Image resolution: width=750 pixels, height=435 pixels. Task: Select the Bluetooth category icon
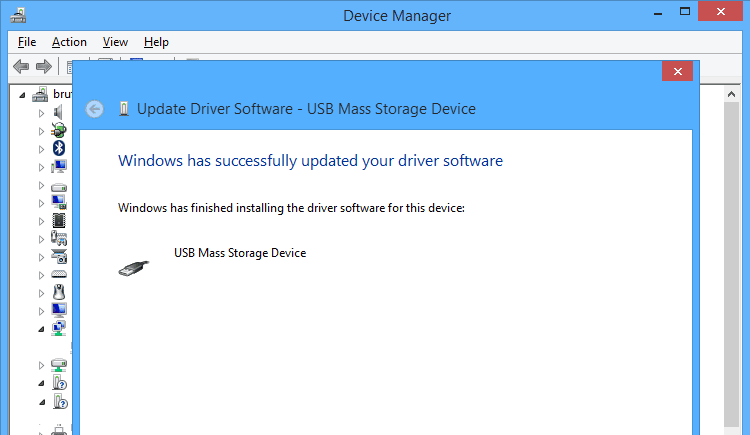point(58,148)
